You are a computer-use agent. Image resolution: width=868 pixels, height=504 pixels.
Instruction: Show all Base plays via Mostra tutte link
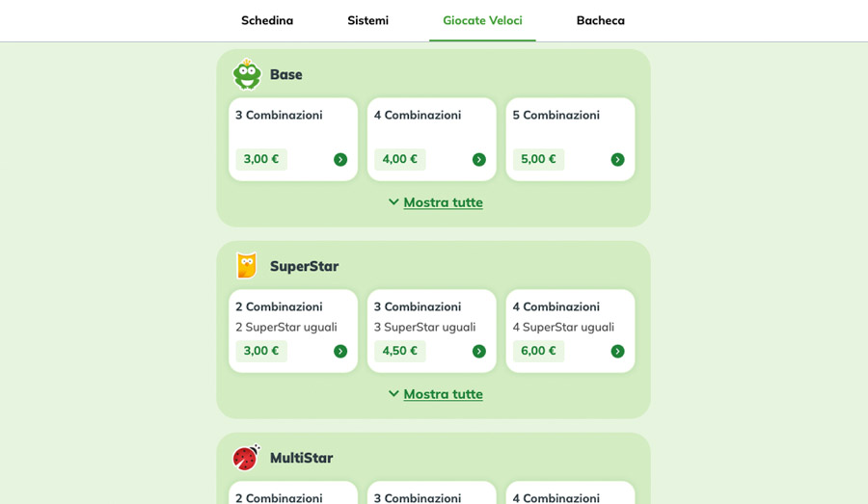coord(443,202)
